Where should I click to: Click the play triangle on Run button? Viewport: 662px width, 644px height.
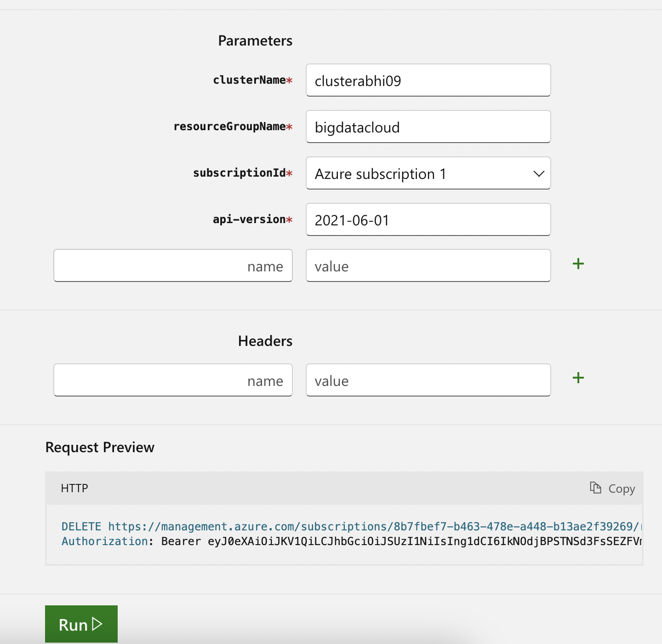(x=97, y=624)
